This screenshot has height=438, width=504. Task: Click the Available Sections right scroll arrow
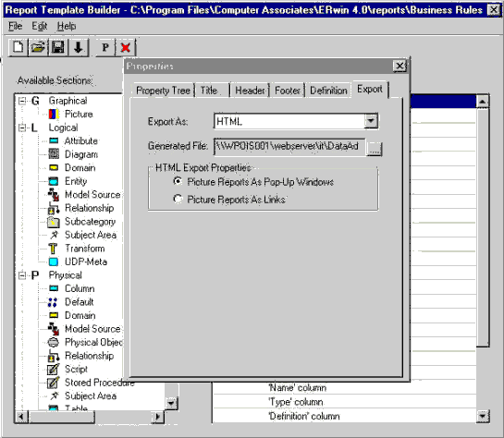pos(157,417)
